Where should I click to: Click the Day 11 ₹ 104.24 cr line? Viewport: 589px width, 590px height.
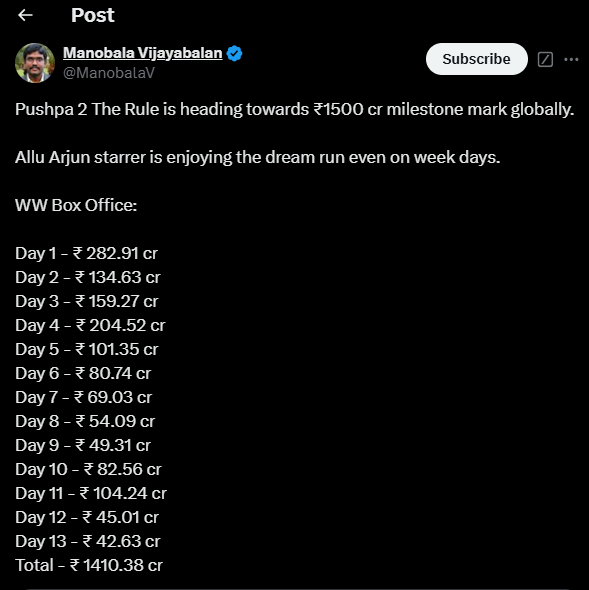point(91,494)
